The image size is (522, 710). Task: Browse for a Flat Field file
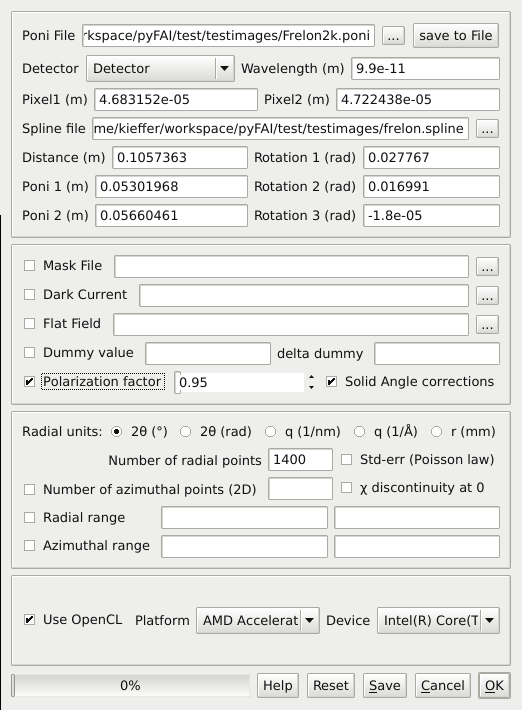coord(487,325)
